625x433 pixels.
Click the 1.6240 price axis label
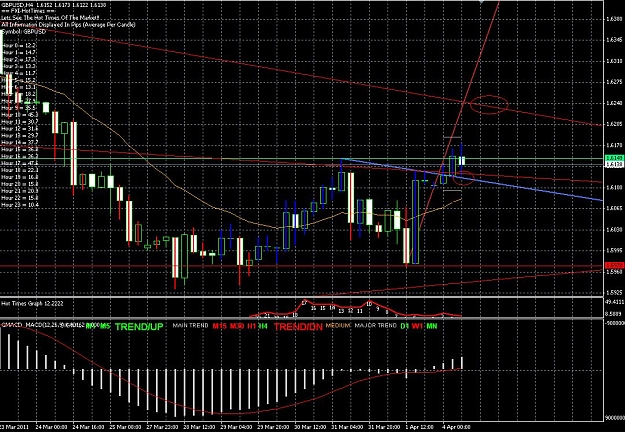[614, 103]
